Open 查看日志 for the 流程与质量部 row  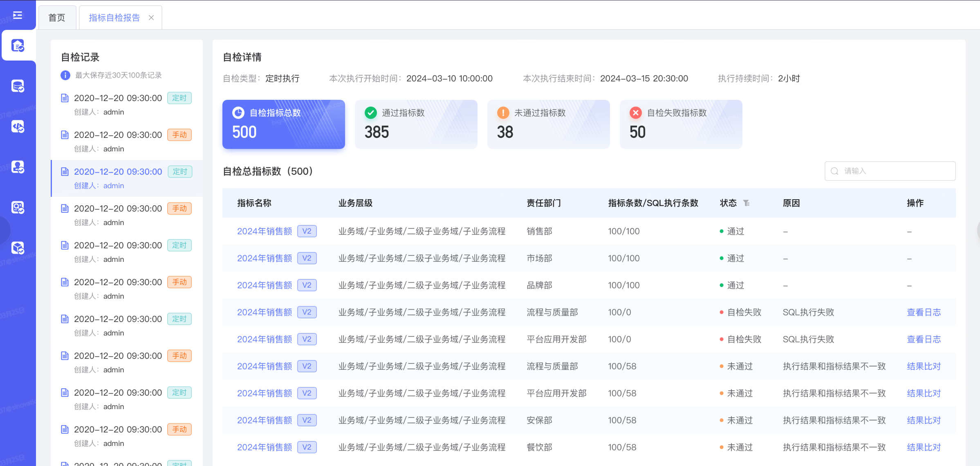pyautogui.click(x=924, y=312)
